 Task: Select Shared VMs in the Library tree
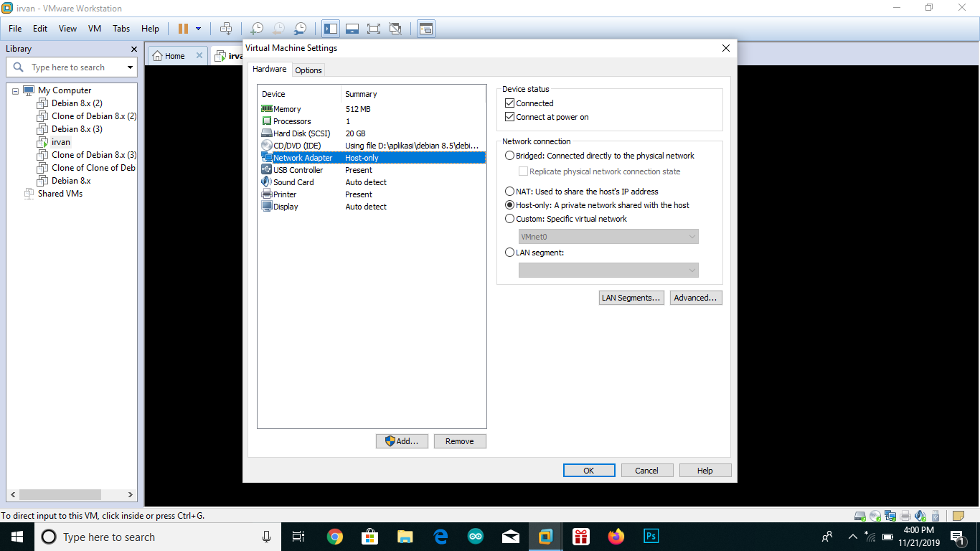[60, 194]
